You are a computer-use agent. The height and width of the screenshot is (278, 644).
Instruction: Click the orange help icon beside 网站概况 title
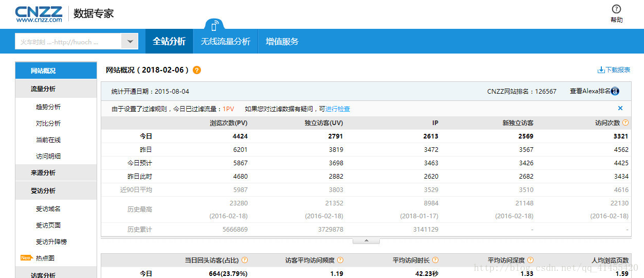pos(197,70)
